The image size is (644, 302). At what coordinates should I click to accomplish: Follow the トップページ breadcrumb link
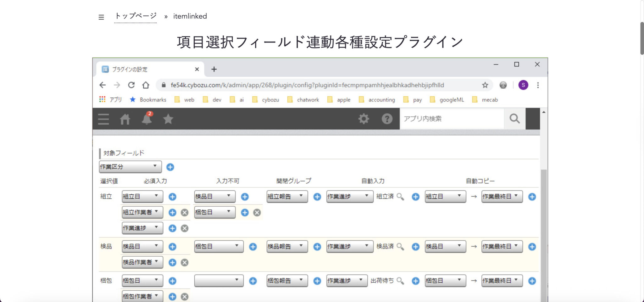pyautogui.click(x=136, y=15)
